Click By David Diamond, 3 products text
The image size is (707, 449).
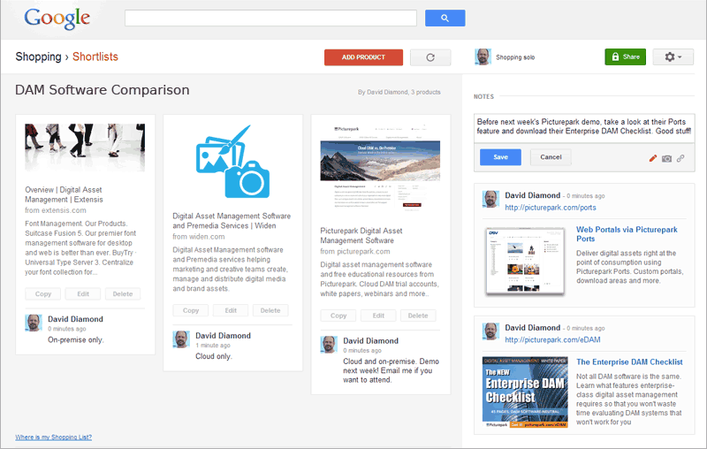[399, 92]
